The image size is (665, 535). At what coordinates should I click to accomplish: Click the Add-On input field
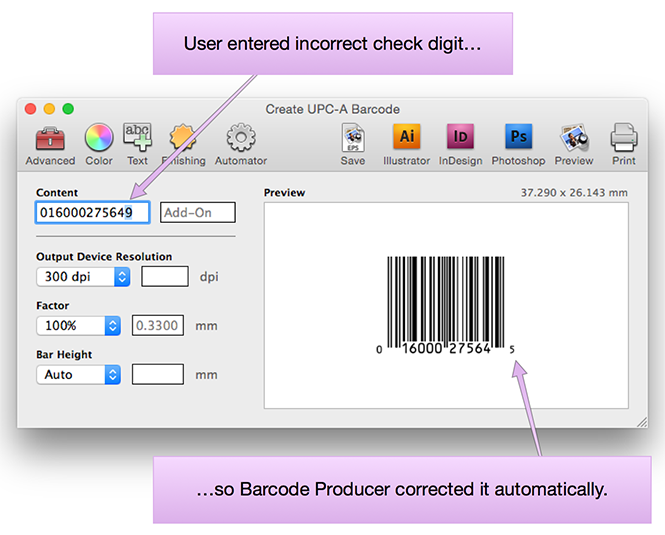(198, 212)
